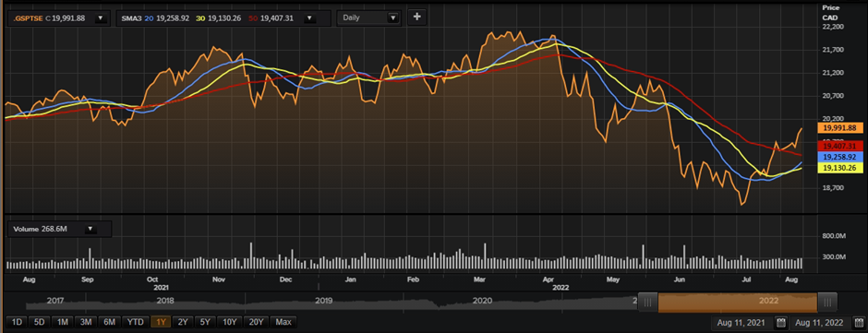Switch to the 1M range

coord(62,322)
